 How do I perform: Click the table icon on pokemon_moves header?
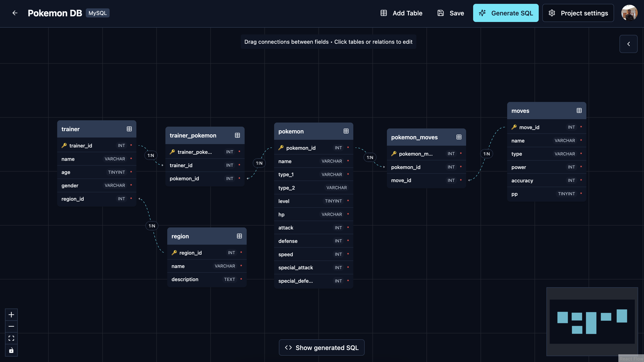coord(459,137)
